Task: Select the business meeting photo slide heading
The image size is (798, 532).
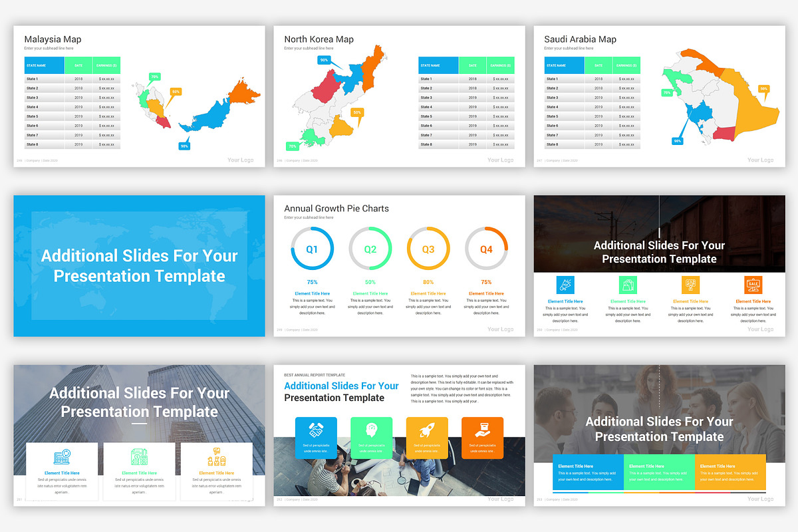Action: (x=659, y=429)
